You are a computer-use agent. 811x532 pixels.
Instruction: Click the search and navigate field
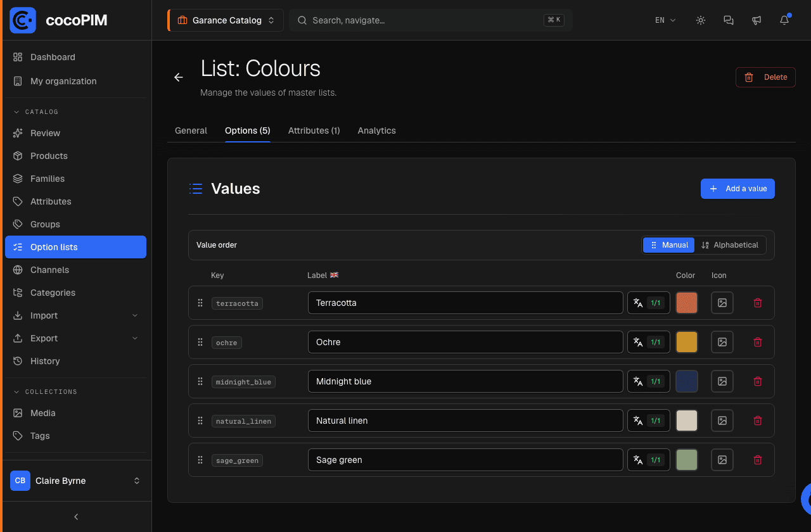coord(431,20)
